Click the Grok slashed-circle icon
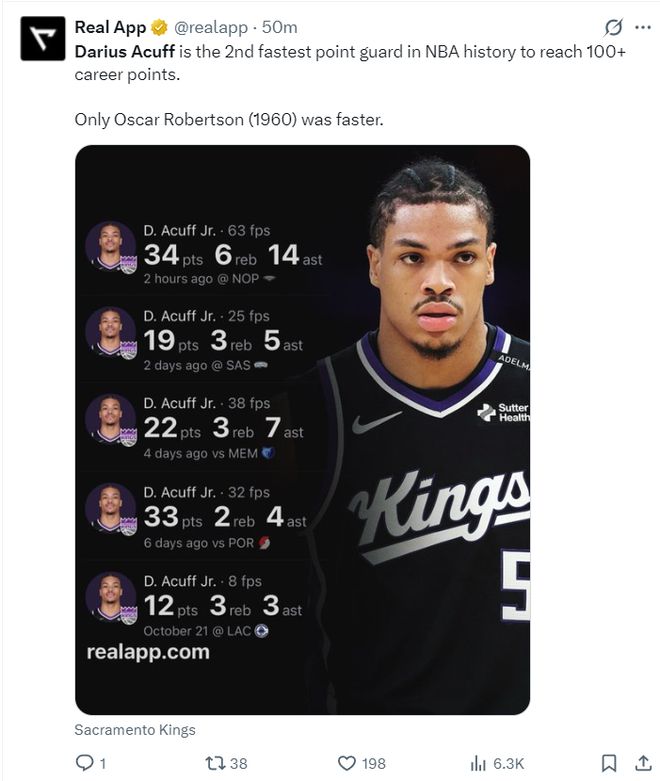 pos(613,27)
